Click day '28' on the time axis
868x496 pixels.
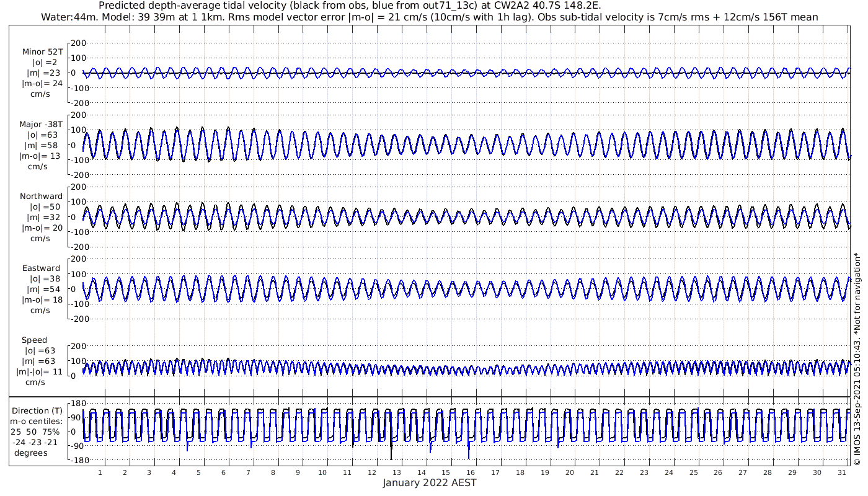768,472
